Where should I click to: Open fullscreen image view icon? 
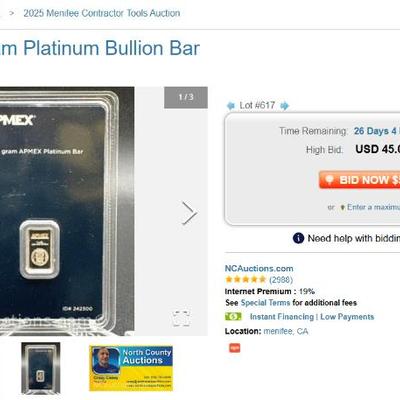[182, 318]
